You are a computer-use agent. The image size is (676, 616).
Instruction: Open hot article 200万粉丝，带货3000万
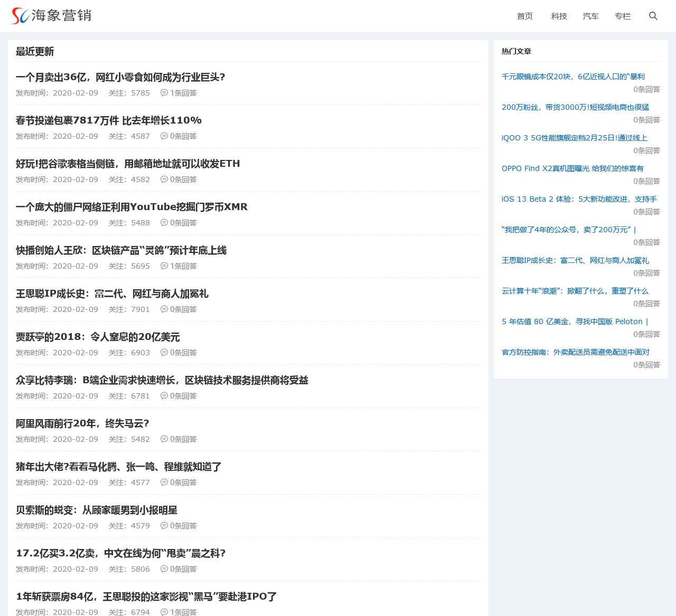[x=575, y=107]
